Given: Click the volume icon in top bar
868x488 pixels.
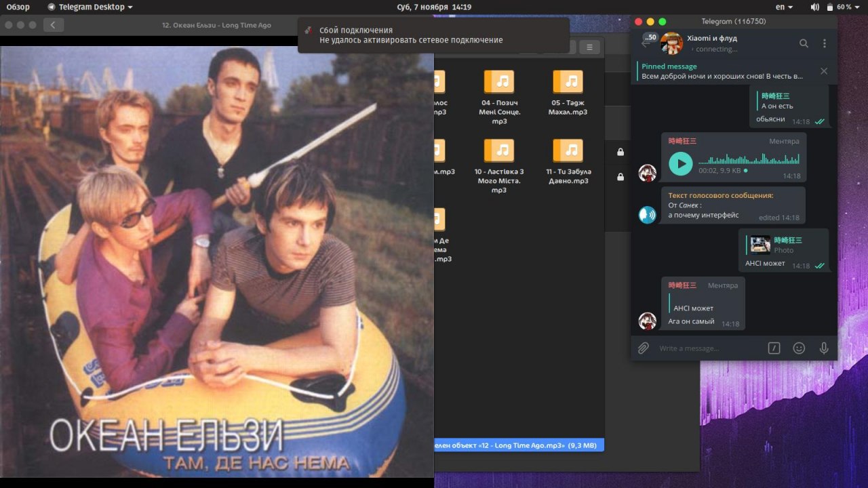Looking at the screenshot, I should click(814, 7).
